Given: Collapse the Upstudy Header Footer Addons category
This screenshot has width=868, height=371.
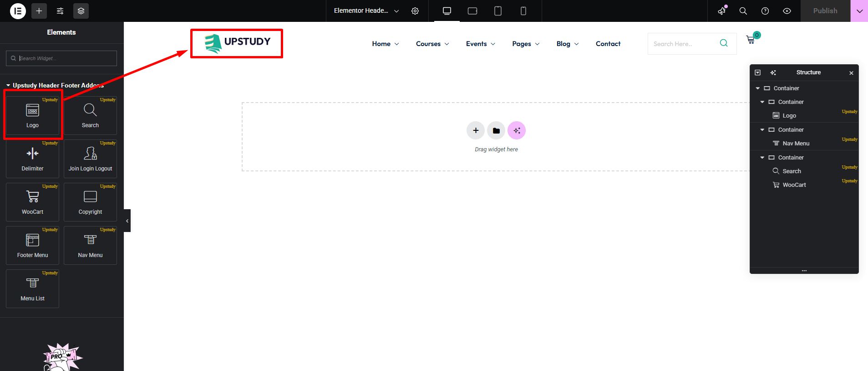Looking at the screenshot, I should [x=55, y=85].
